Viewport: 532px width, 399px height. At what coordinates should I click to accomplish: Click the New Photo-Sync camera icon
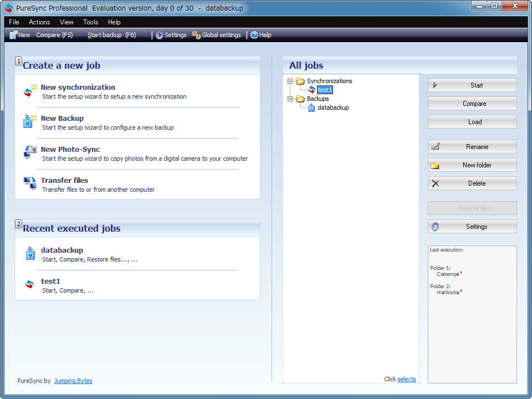30,152
